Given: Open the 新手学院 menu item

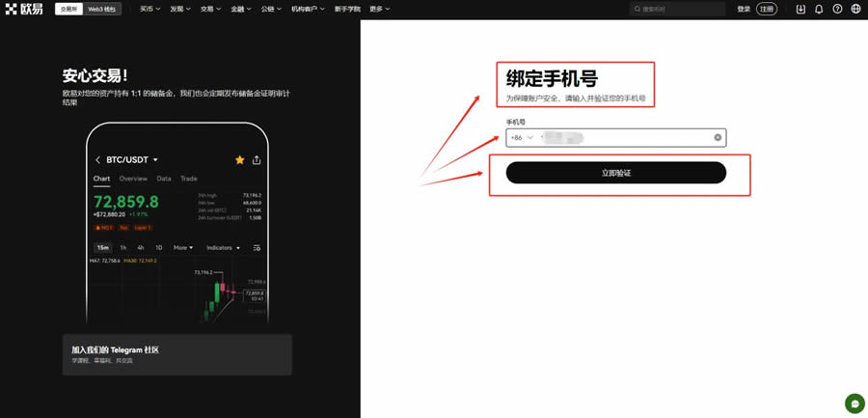Looking at the screenshot, I should click(x=344, y=9).
